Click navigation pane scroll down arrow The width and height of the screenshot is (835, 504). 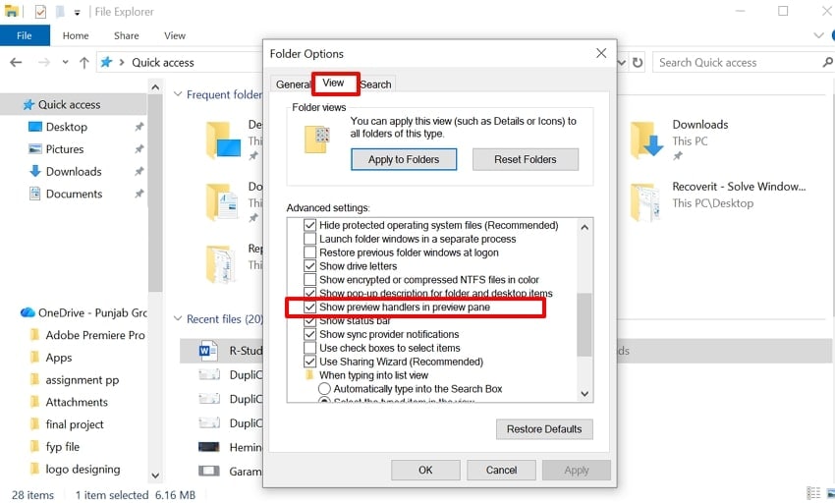155,476
